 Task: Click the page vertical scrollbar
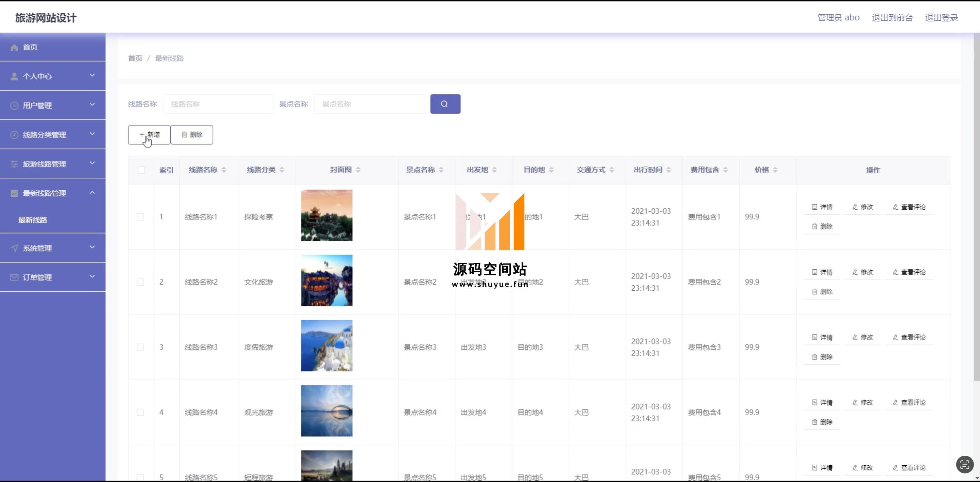coord(977,207)
